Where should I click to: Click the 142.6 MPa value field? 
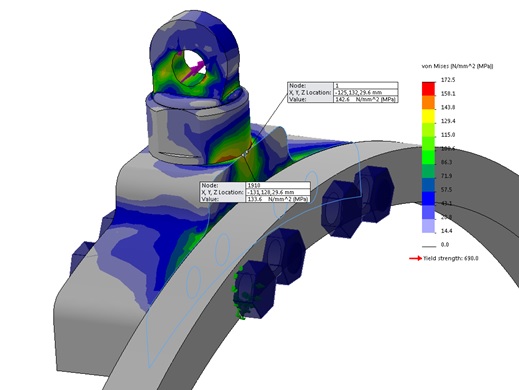pyautogui.click(x=366, y=99)
